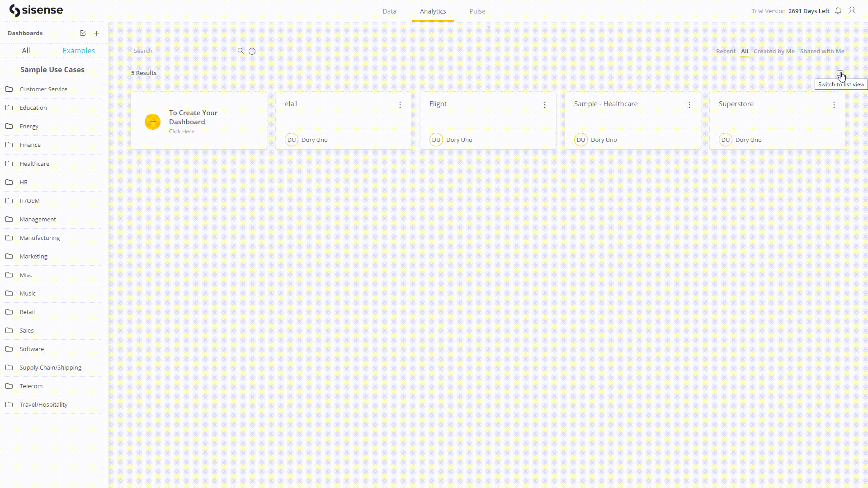This screenshot has height=488, width=868.
Task: Click the 'Sample Use Cases' heading
Action: click(x=52, y=70)
